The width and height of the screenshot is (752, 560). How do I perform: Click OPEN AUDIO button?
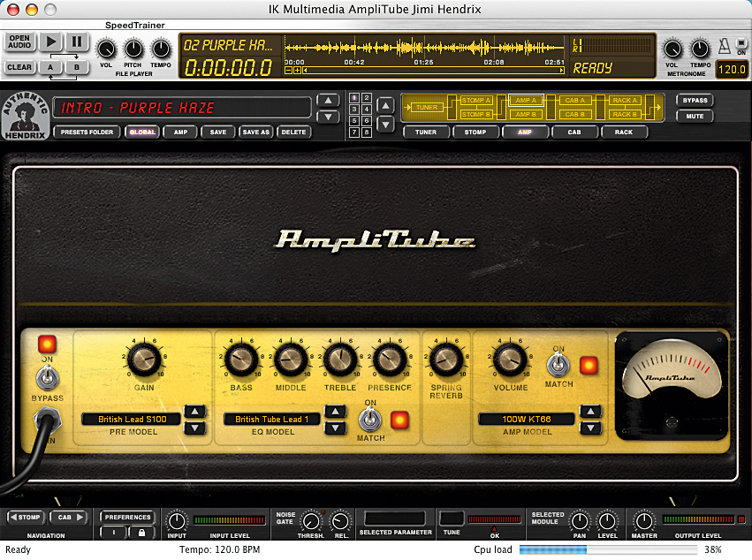[19, 42]
